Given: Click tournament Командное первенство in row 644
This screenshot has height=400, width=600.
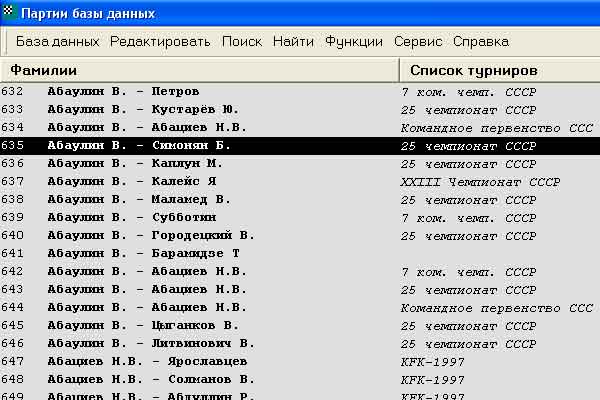Looking at the screenshot, I should coord(497,308).
